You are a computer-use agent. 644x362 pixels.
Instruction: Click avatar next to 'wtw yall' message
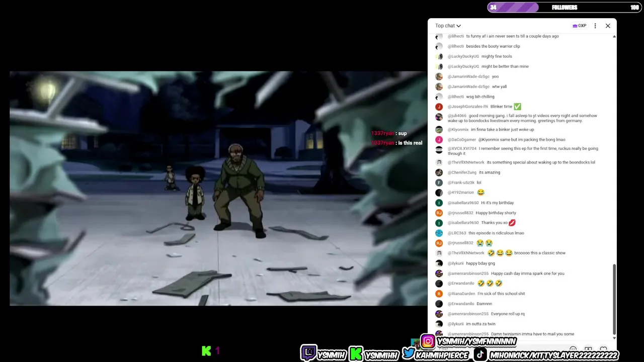pyautogui.click(x=439, y=86)
